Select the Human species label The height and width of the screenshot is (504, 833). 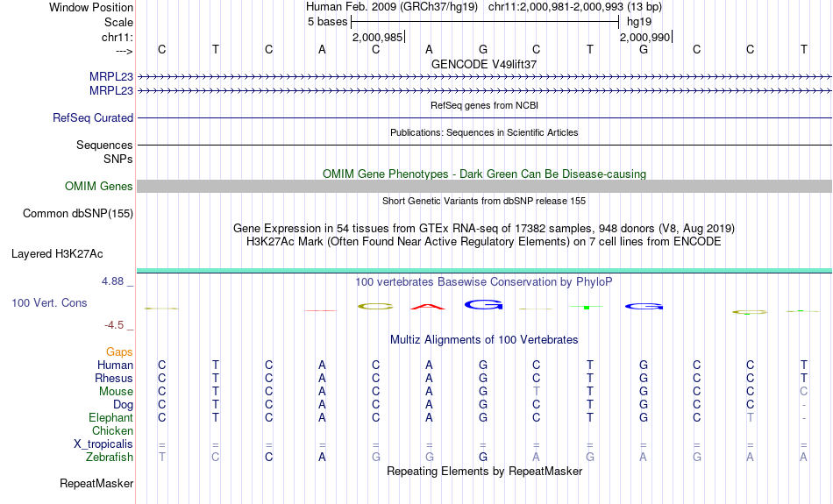[115, 365]
